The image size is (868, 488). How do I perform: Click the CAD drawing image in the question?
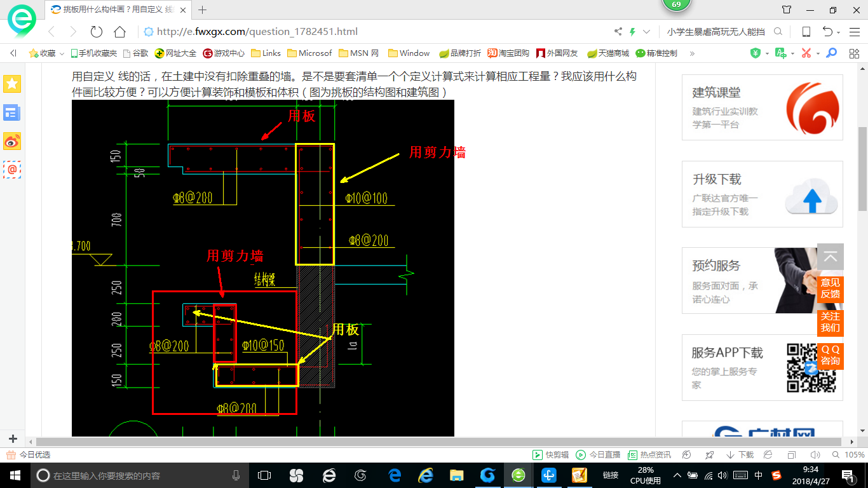coord(263,268)
